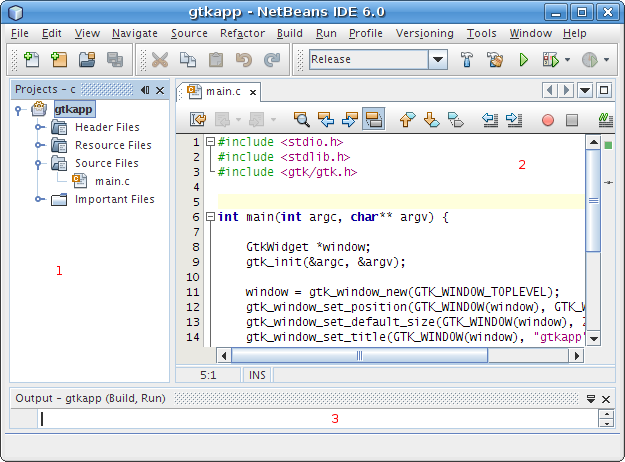Collapse the main function fold on line 6
The width and height of the screenshot is (625, 462).
(x=210, y=216)
